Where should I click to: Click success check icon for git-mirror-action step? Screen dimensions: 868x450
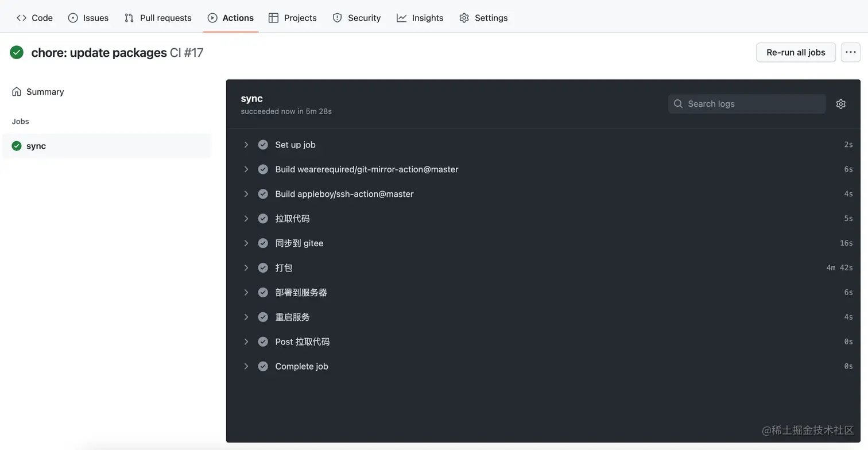click(x=263, y=169)
